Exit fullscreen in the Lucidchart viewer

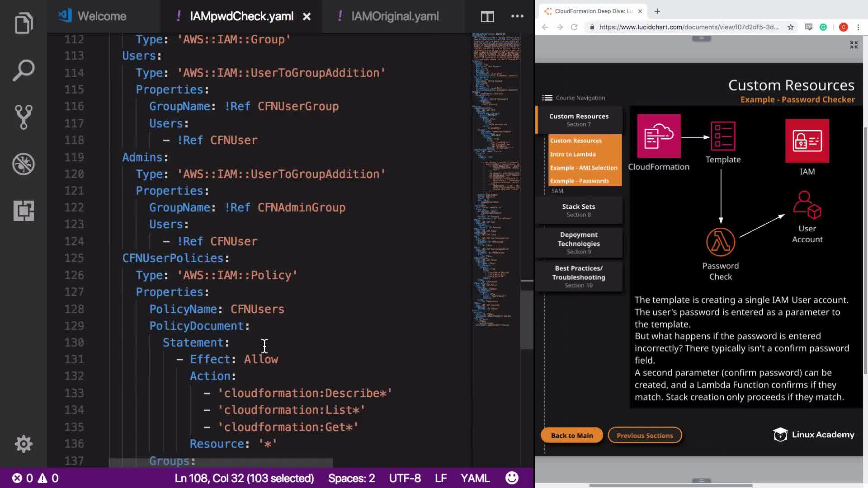(854, 45)
